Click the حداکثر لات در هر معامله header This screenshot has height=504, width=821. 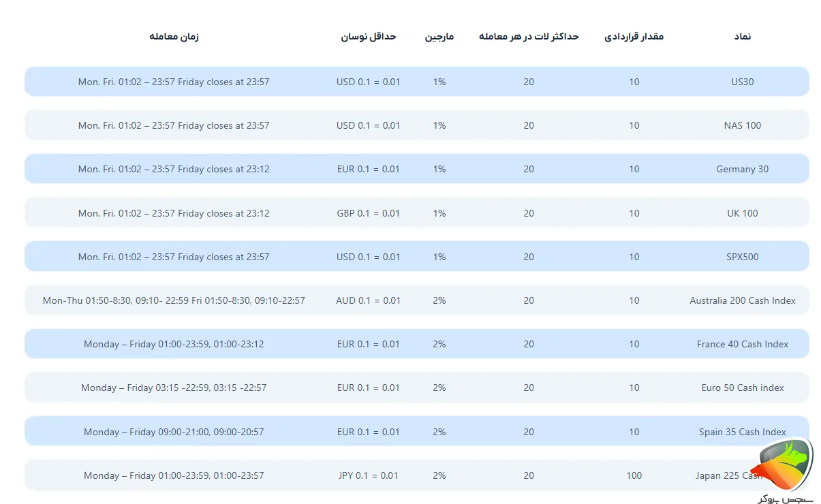(529, 37)
